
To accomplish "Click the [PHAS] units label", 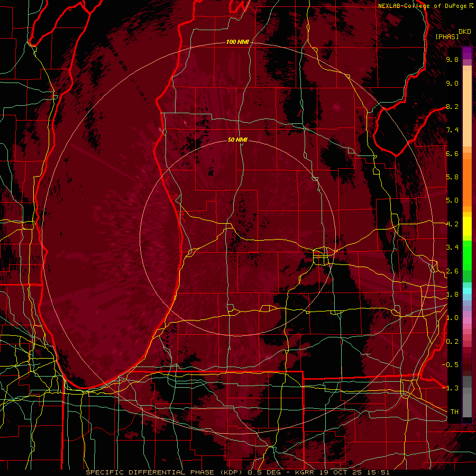I will coord(447,37).
